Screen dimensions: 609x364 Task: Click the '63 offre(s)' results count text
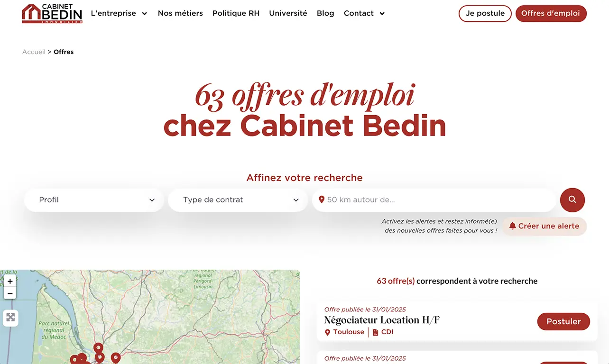(396, 281)
